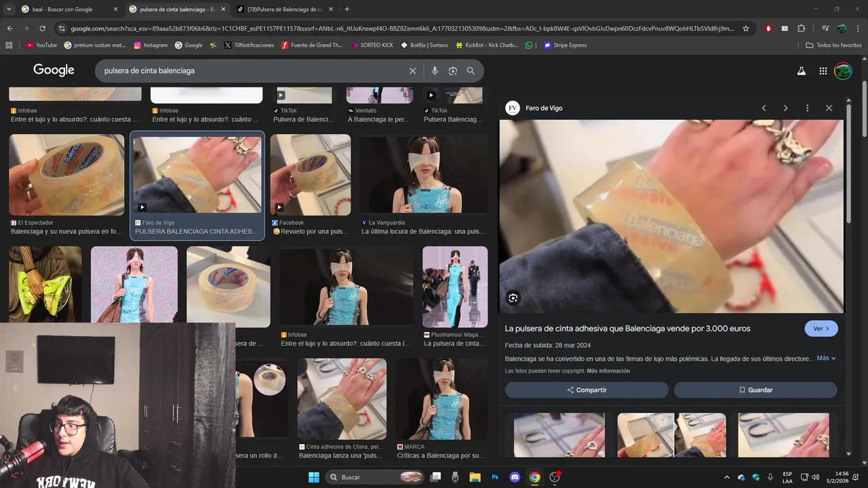Open La Vanguardia model image result
Image resolution: width=868 pixels, height=488 pixels.
[x=423, y=175]
